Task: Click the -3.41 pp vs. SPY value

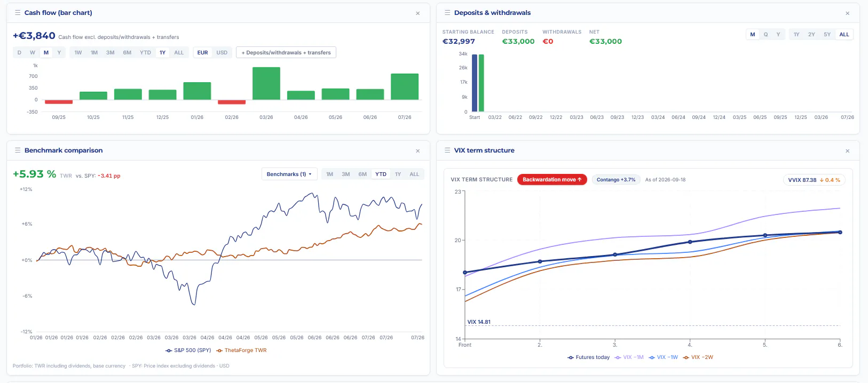Action: coord(109,176)
